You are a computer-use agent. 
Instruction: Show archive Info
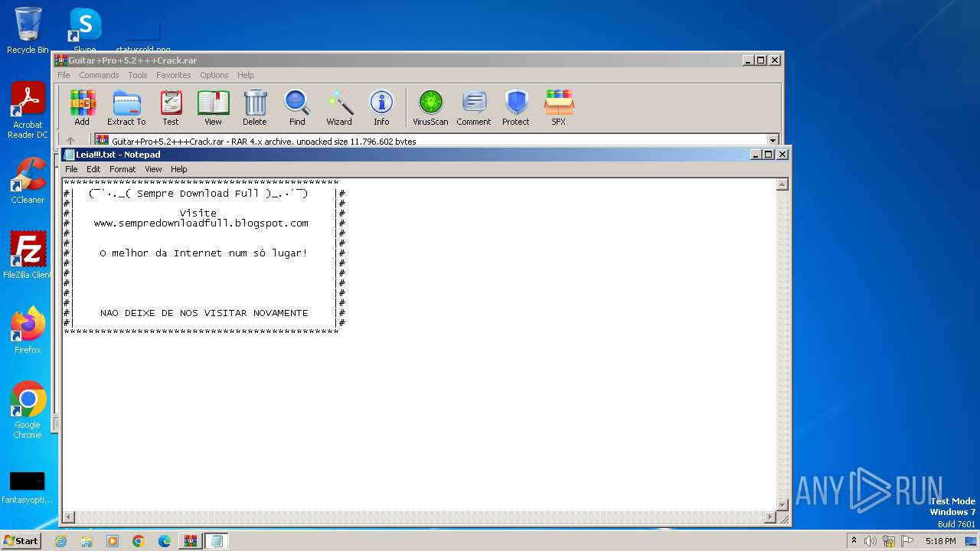[x=381, y=107]
